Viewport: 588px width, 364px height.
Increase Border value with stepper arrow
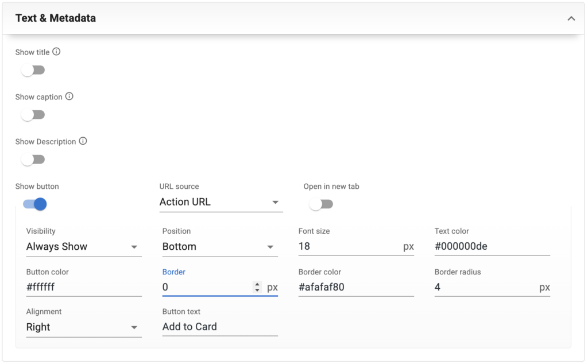click(257, 284)
